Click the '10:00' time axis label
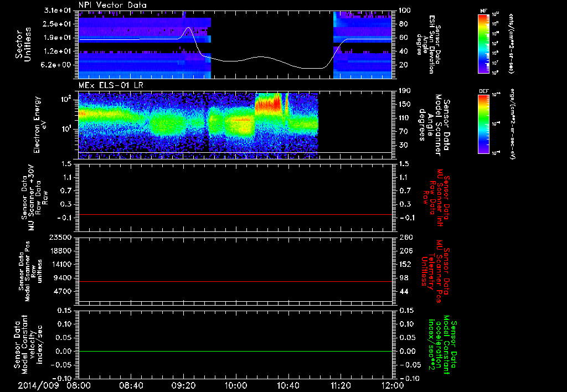This screenshot has width=567, height=392. pos(236,385)
